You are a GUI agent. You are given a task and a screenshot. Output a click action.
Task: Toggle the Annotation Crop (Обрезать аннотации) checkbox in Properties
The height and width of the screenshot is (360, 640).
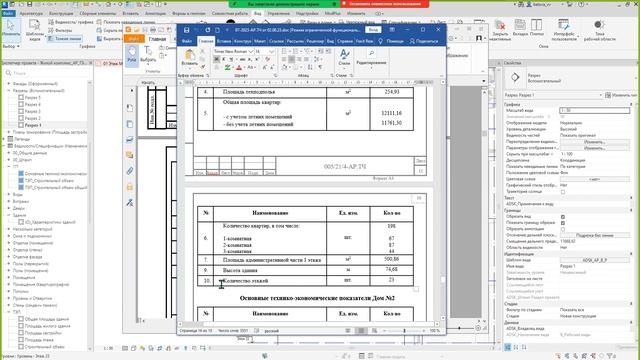coord(563,229)
